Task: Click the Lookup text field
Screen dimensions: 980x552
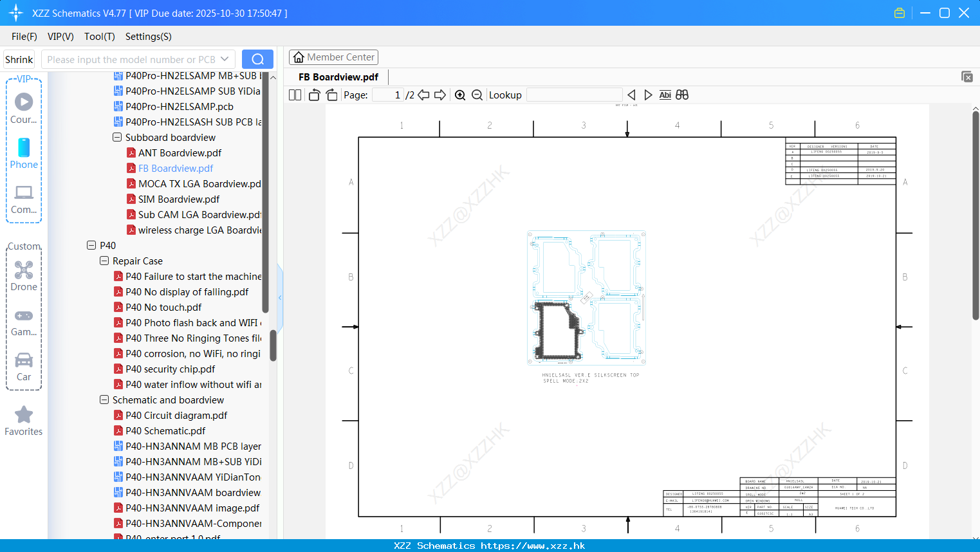Action: (x=575, y=95)
